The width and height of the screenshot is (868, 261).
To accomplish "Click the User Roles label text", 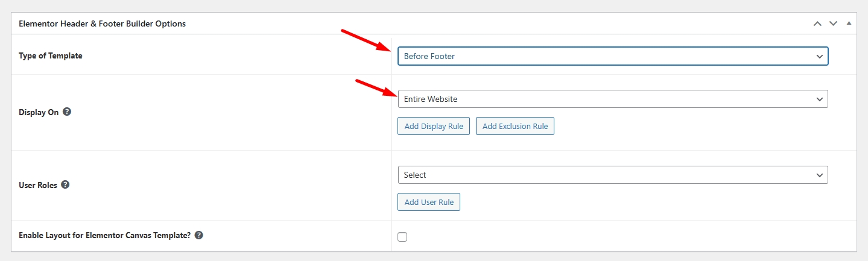I will coord(38,185).
